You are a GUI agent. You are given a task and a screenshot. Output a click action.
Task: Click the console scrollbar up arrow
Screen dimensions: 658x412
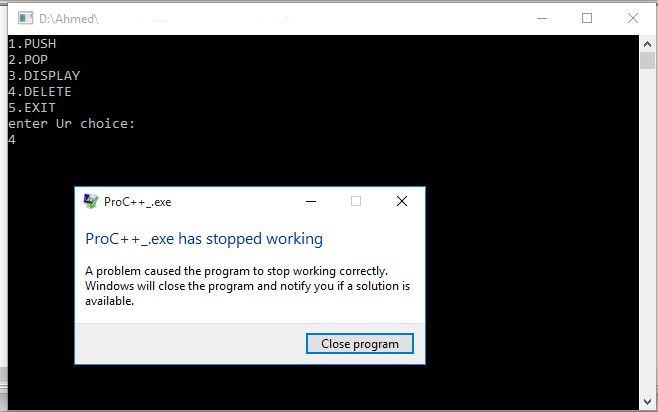[647, 44]
